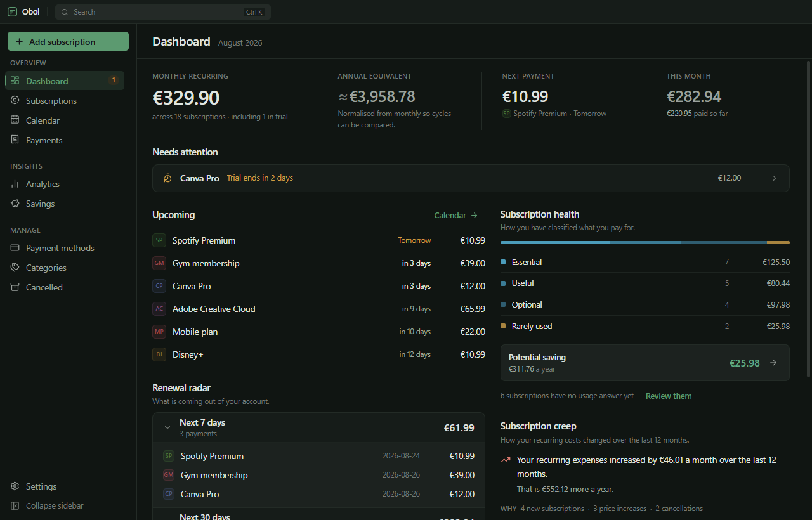Click the Rarely used row showing €25.98
The height and width of the screenshot is (520, 812).
click(x=645, y=326)
